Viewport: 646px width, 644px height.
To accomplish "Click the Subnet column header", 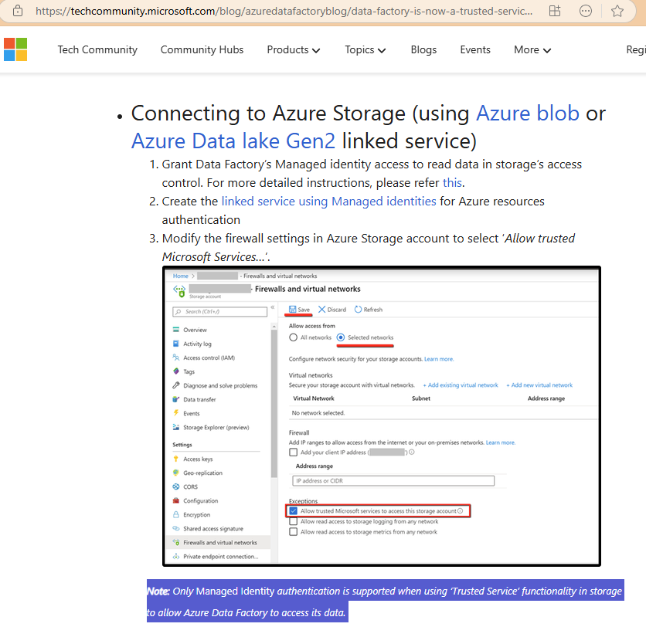I will pos(420,398).
